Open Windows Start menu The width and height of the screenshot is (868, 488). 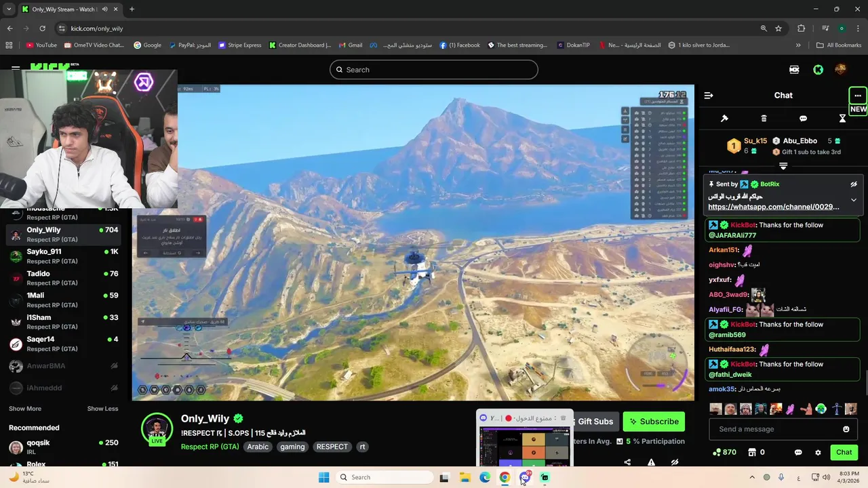pos(323,477)
